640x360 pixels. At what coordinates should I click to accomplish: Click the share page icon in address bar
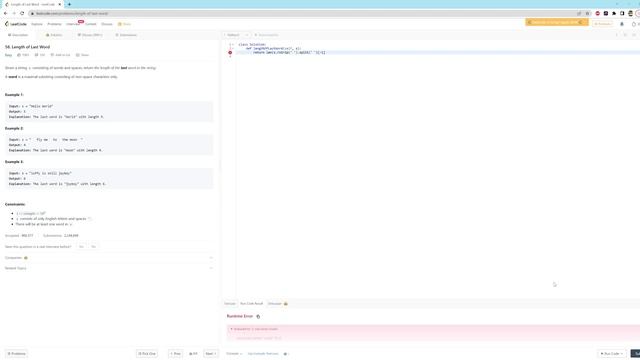coord(579,13)
